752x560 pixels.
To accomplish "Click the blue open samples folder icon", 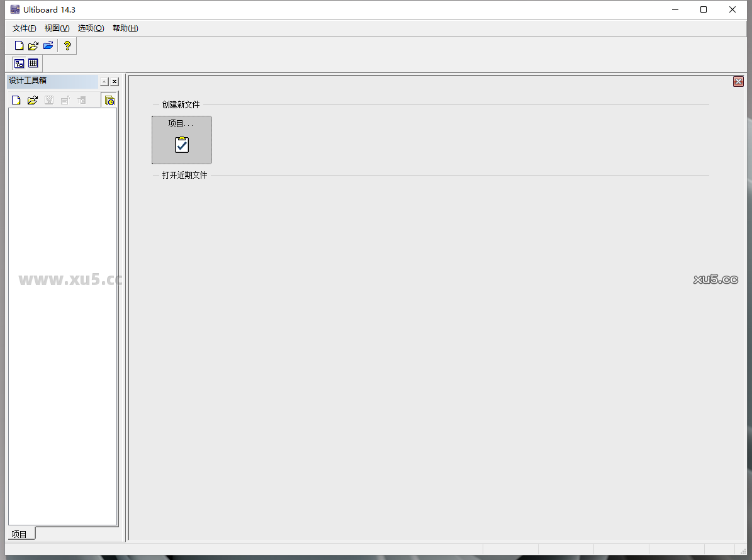I will 48,45.
